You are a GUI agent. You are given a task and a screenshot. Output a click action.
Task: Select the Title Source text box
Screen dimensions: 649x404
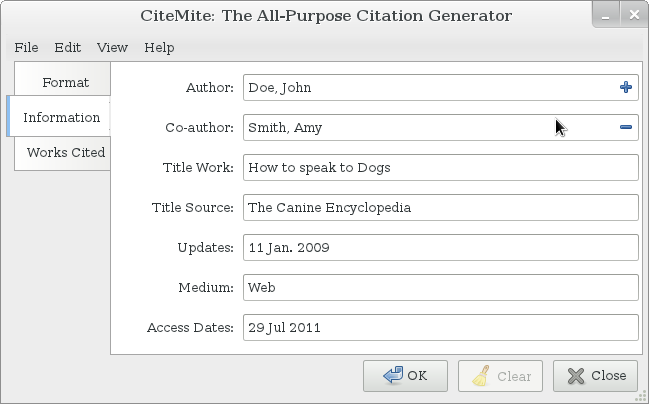coord(440,207)
